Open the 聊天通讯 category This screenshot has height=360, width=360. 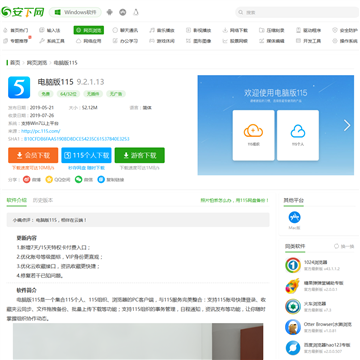[x=125, y=30]
